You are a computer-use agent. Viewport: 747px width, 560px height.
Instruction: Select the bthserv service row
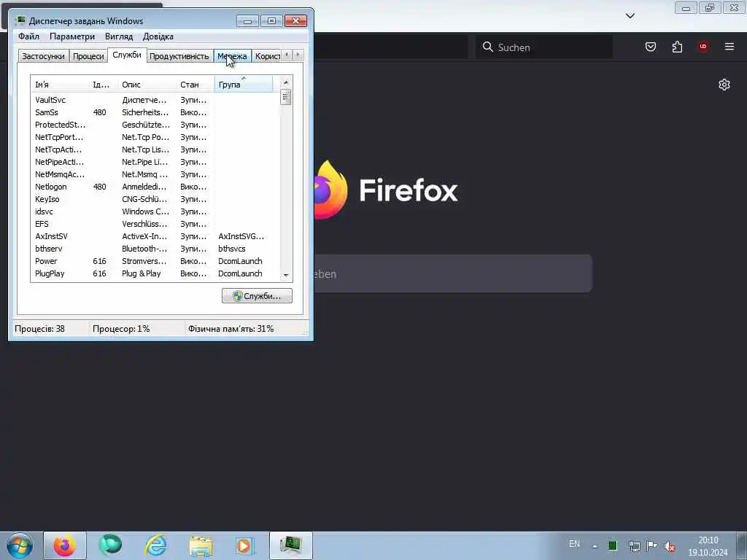point(155,249)
